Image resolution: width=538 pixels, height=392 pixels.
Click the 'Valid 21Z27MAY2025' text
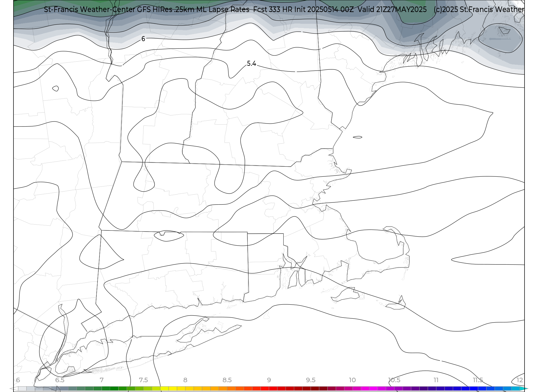click(392, 10)
